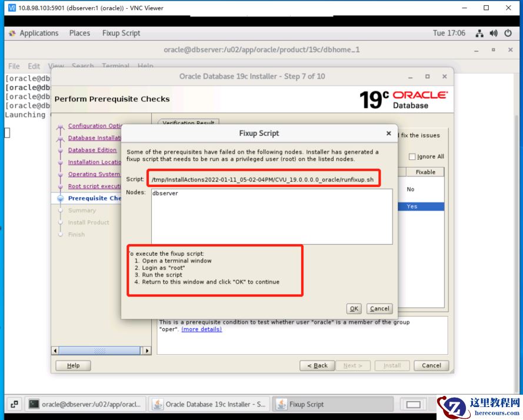Open Database Installation step link

[94, 138]
